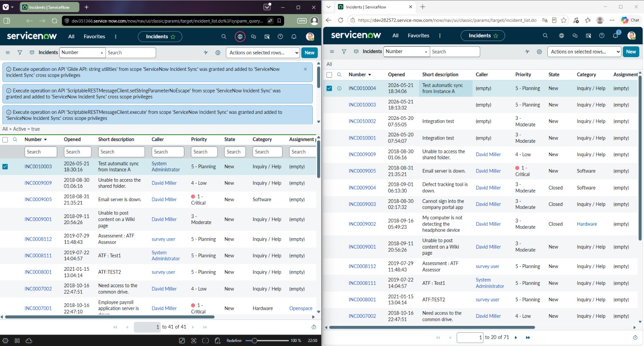
Task: Open list personalize gear in left window
Action: point(218,53)
